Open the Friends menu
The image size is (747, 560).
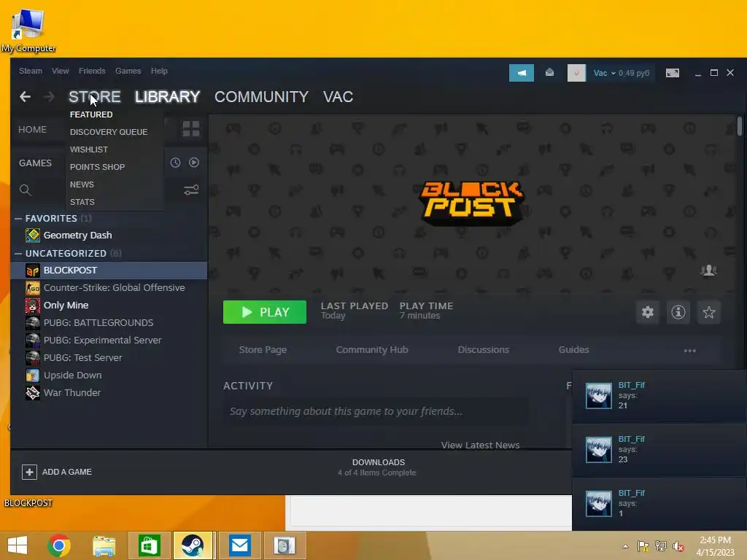[x=92, y=71]
